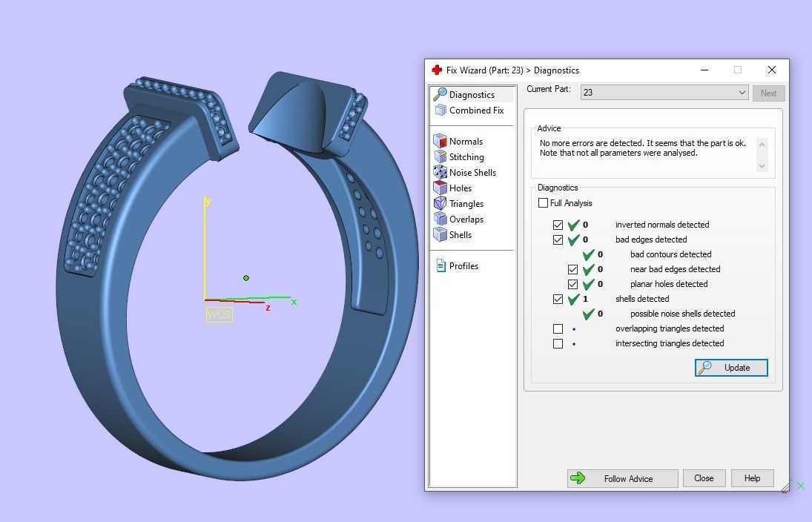Open the Current Part dropdown
Screen dimensions: 812x522
[x=664, y=92]
